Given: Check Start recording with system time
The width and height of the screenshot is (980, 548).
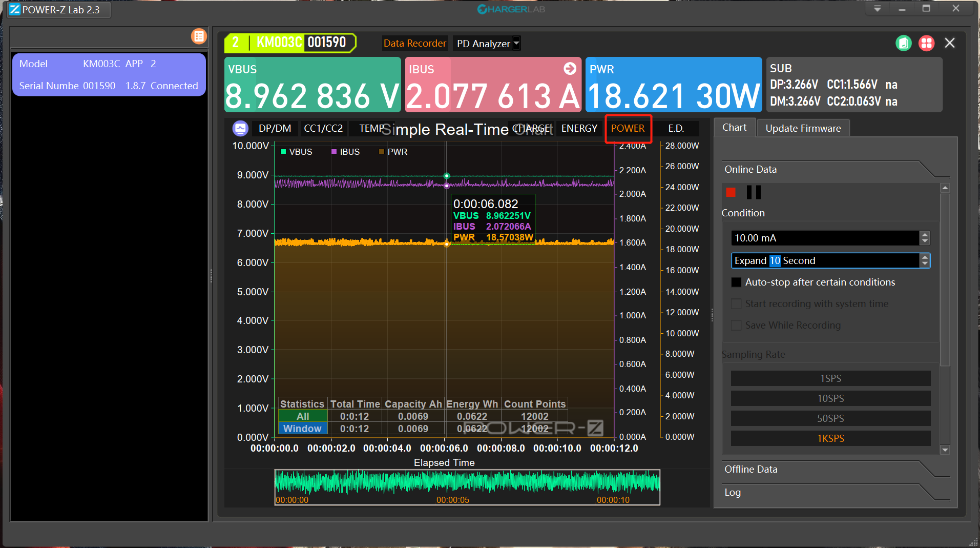Looking at the screenshot, I should coord(736,303).
